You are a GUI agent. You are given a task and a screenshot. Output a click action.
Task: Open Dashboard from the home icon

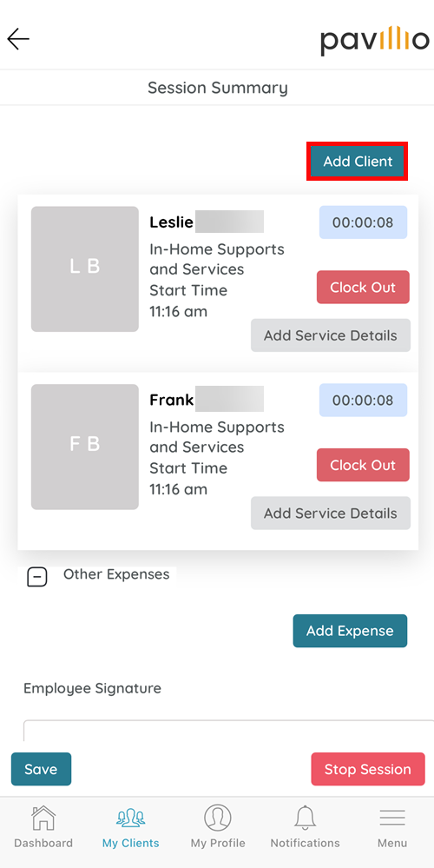pyautogui.click(x=43, y=818)
